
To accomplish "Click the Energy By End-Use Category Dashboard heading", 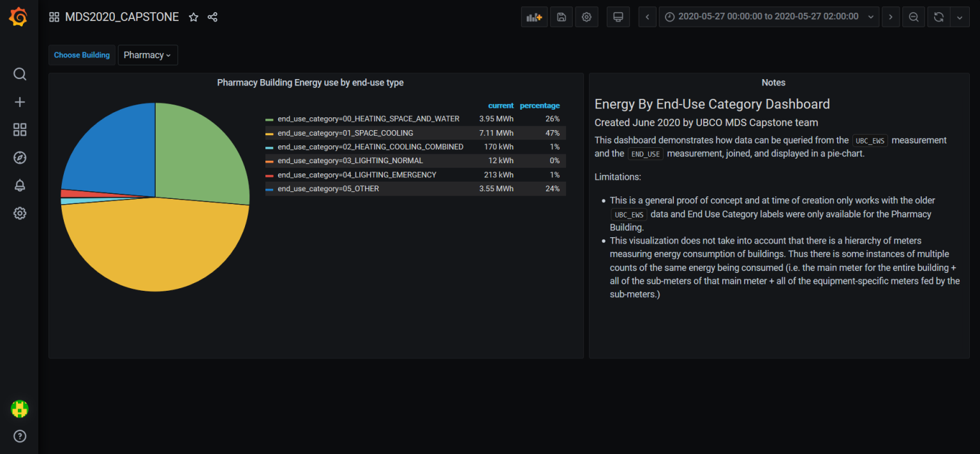I will tap(712, 104).
